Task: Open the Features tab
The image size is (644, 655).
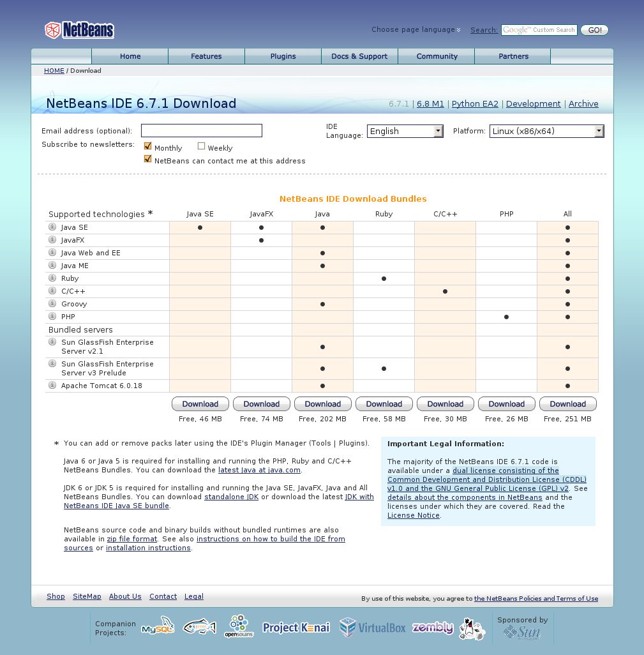Action: [x=206, y=56]
